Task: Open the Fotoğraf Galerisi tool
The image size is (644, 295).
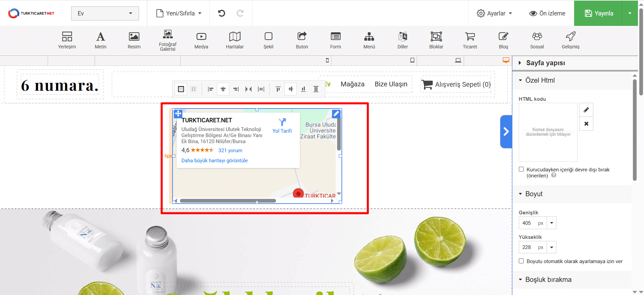Action: [168, 40]
